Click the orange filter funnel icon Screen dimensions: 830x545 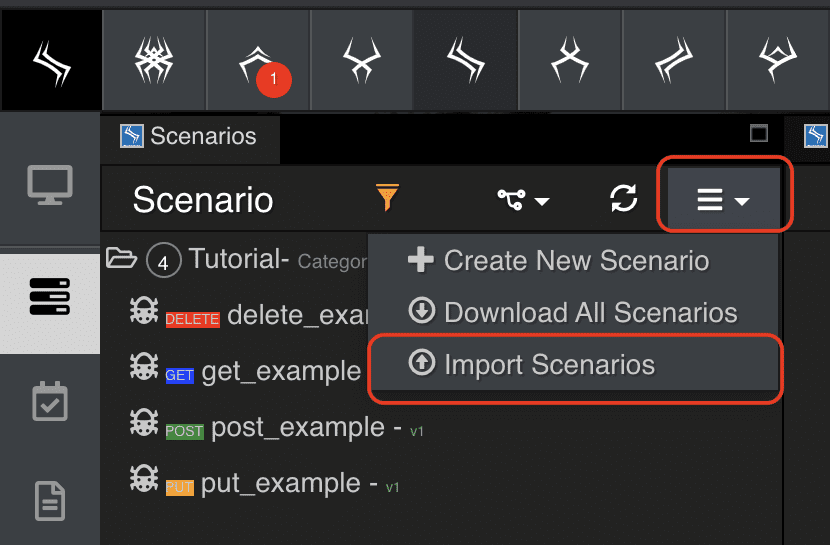(387, 198)
